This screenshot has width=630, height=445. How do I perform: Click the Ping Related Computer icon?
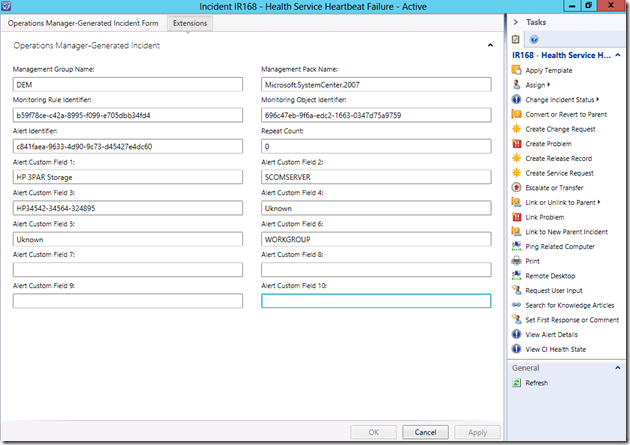(x=517, y=246)
